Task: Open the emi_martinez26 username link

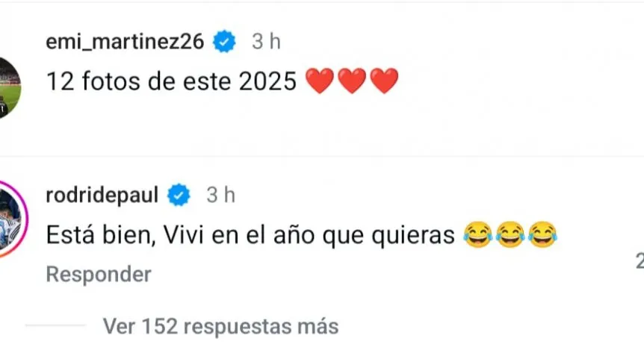Action: 125,42
